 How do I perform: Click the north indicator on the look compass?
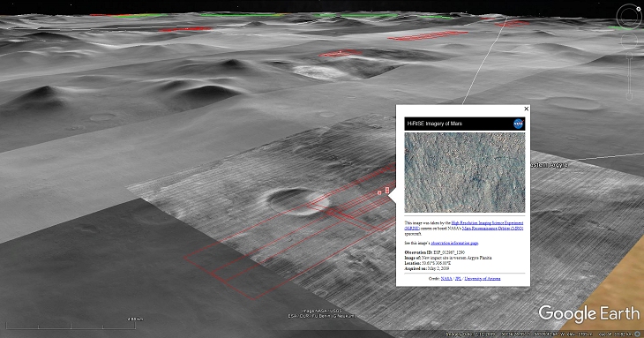638,9
